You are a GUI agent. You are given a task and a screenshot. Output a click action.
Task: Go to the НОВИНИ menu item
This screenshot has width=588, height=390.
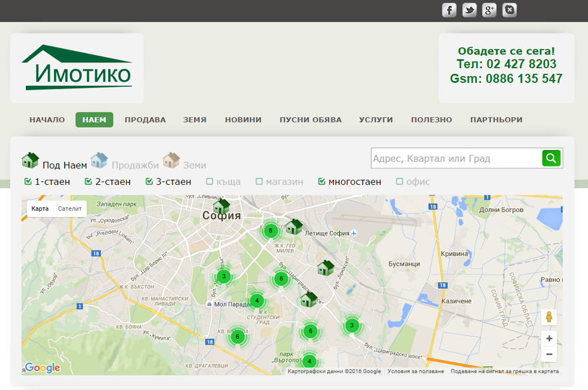click(243, 120)
